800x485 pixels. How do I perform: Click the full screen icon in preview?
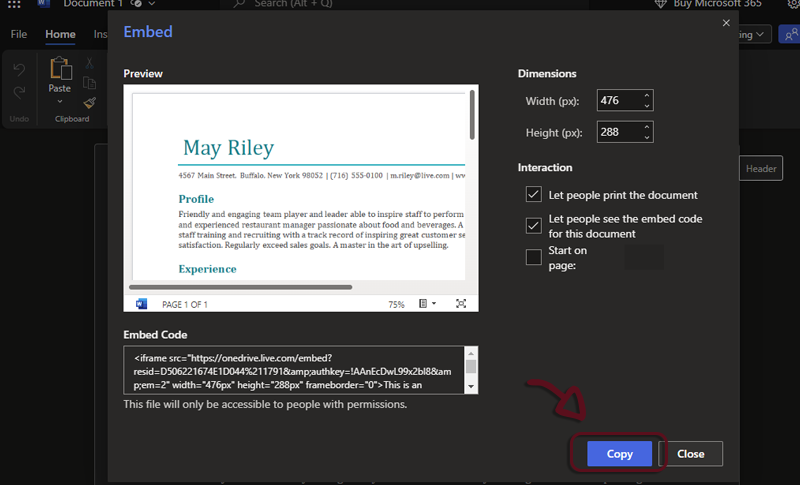461,304
